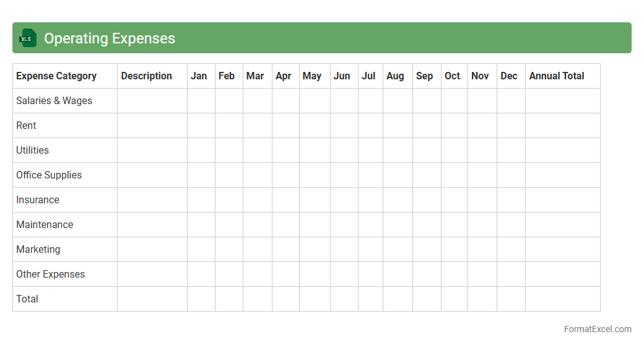Select the Rent row label
The height and width of the screenshot is (347, 644).
(26, 125)
